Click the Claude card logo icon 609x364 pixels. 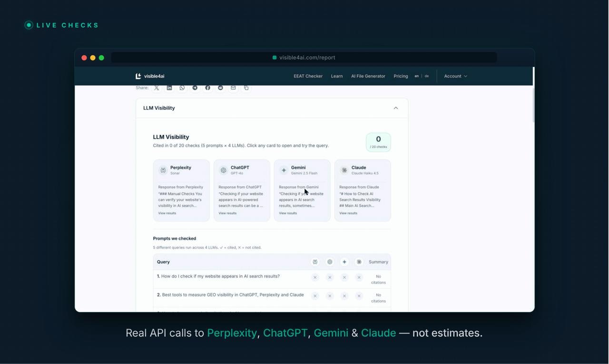click(344, 170)
